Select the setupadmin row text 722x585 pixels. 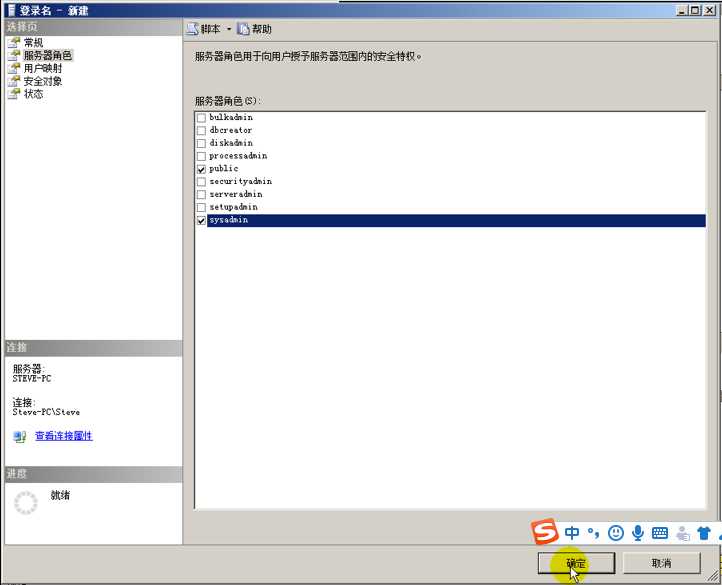tap(233, 207)
